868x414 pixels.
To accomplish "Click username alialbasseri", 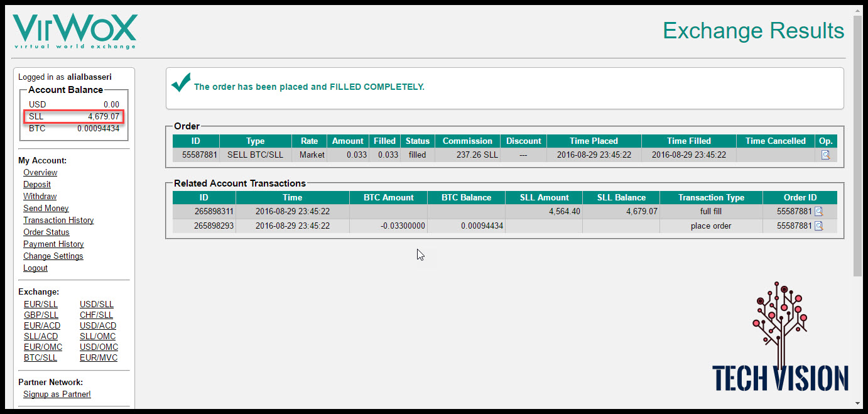I will (x=89, y=77).
